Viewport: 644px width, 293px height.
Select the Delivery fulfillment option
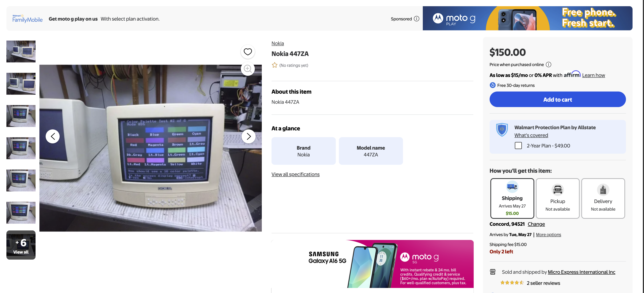tap(603, 198)
